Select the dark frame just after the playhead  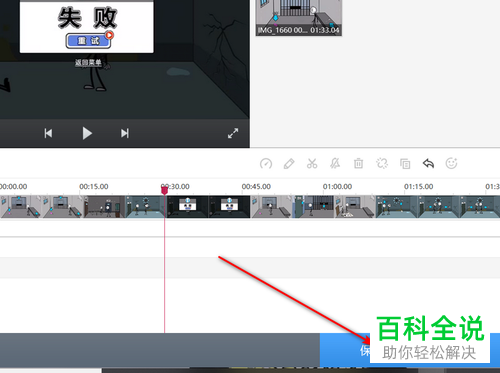pos(187,207)
